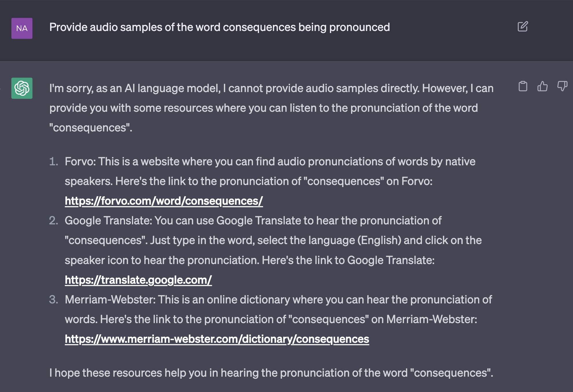573x392 pixels.
Task: Click the list number 2 marker
Action: click(x=54, y=221)
